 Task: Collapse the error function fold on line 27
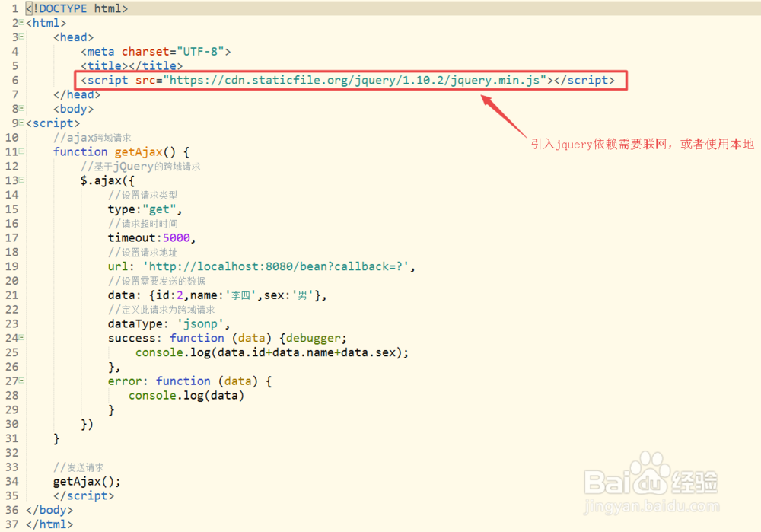(x=21, y=381)
